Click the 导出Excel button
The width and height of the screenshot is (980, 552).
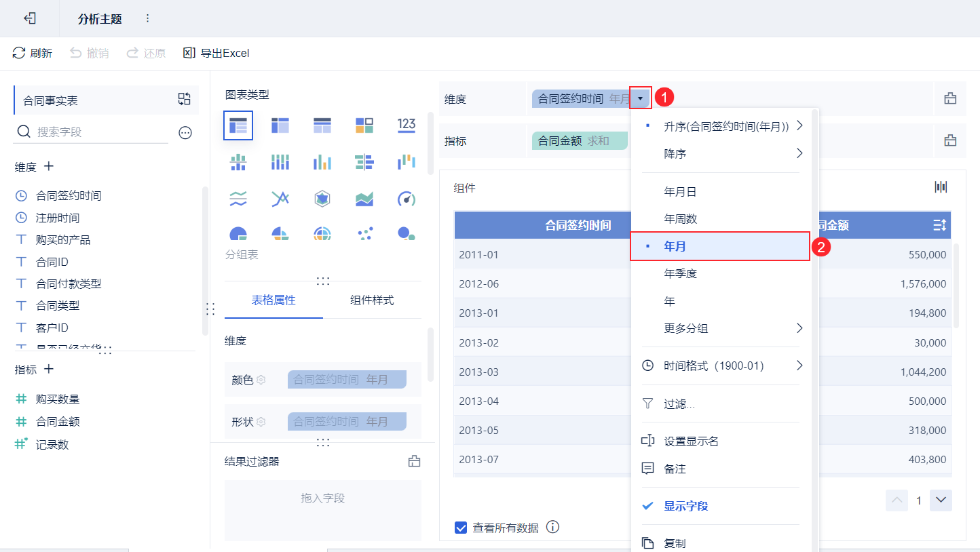pos(216,53)
